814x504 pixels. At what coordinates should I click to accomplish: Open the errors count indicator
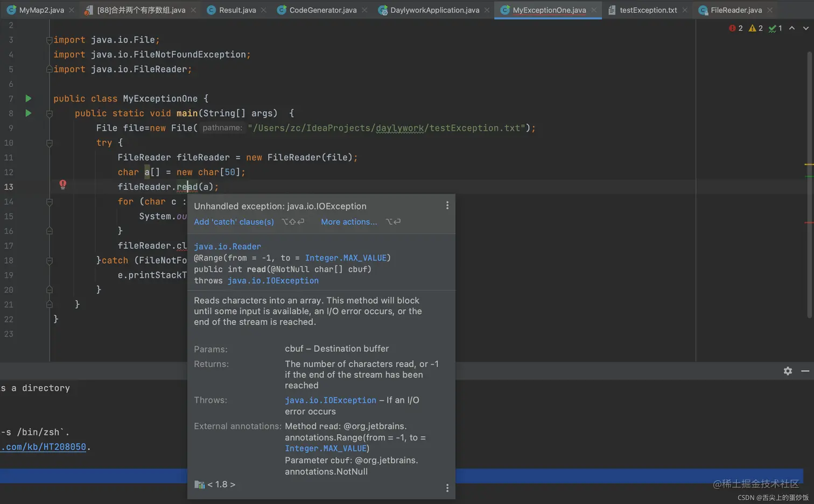pos(736,28)
